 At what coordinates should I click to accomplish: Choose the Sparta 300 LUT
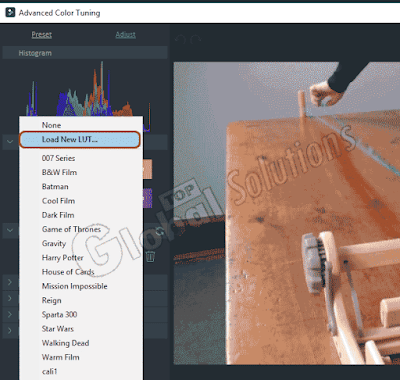[x=81, y=314]
